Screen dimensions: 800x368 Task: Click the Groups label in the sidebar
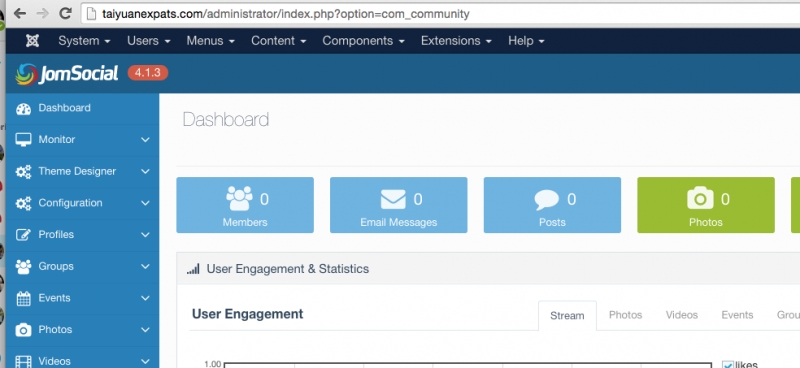pyautogui.click(x=56, y=266)
